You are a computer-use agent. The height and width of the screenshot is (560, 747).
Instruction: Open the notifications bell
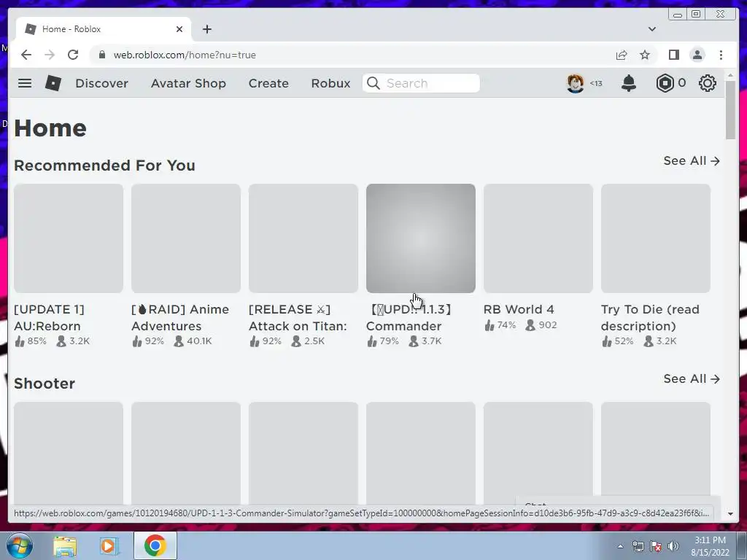click(x=629, y=83)
